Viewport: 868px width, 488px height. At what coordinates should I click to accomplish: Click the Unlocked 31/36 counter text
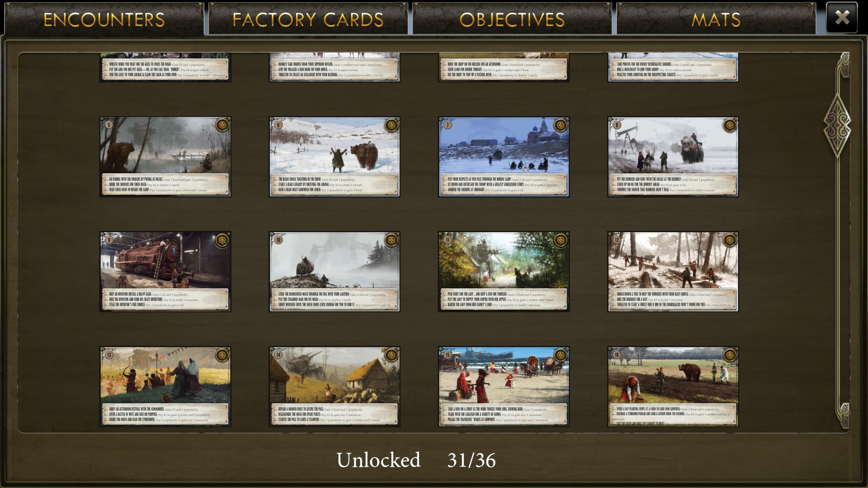(x=416, y=460)
